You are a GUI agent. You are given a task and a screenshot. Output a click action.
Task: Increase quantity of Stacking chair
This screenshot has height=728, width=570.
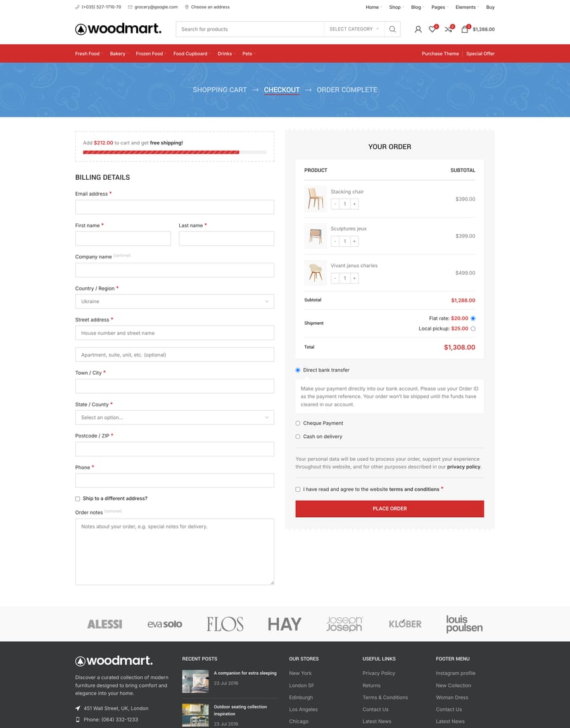pos(355,204)
